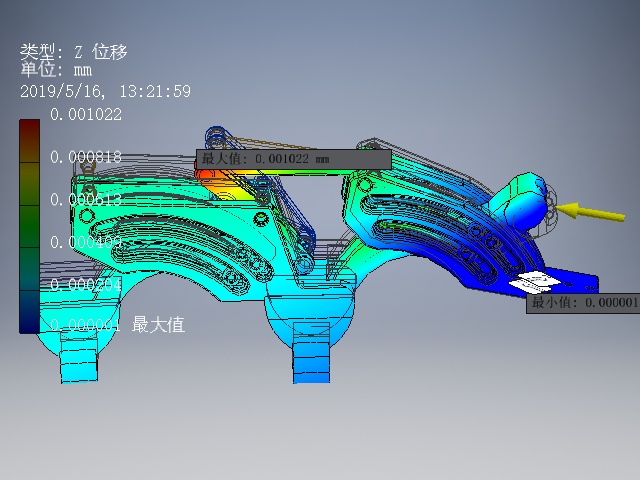Screen dimensions: 640x480
Task: Click the result type text Z 位移
Action: [x=100, y=52]
